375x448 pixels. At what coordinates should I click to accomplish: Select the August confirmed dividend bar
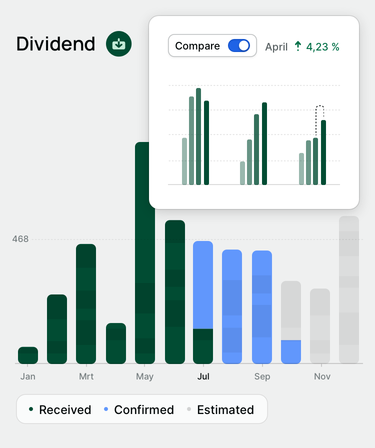pos(232,306)
